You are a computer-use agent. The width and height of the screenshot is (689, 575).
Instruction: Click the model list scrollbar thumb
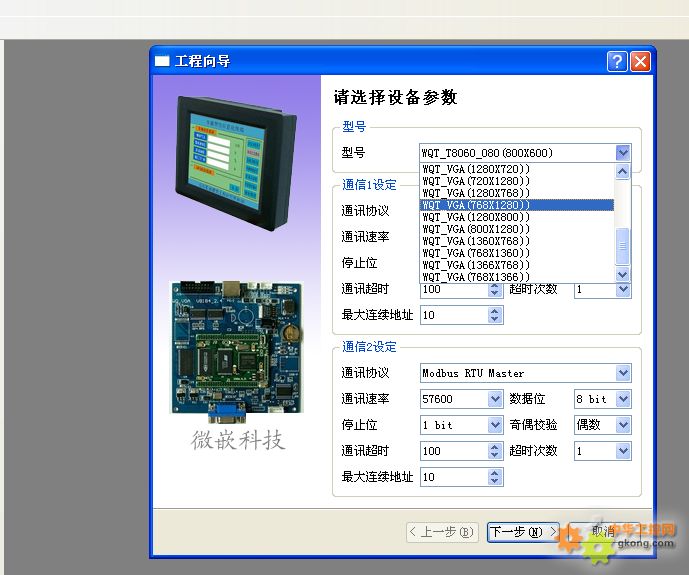pos(622,246)
